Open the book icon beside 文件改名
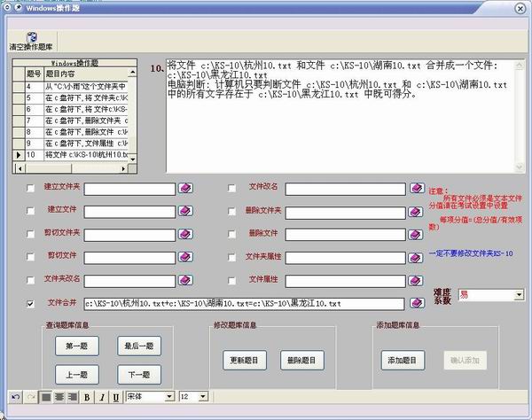Screen dimensions: 532x420 (417, 188)
